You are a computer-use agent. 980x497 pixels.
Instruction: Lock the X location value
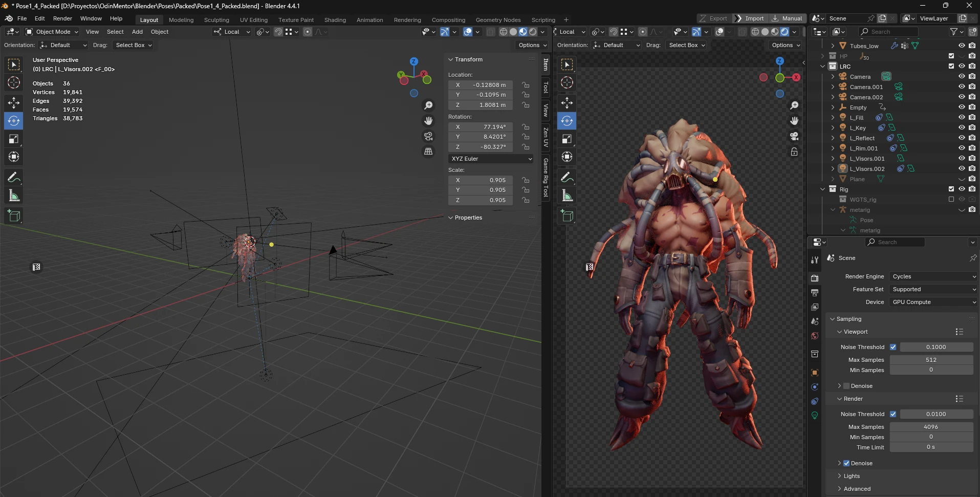(x=526, y=85)
